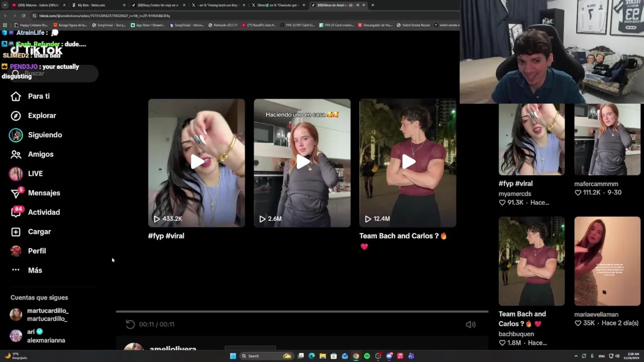Like the mafercammmm video heart 111.2K
Viewport: 644px width, 362px height.
click(x=578, y=193)
